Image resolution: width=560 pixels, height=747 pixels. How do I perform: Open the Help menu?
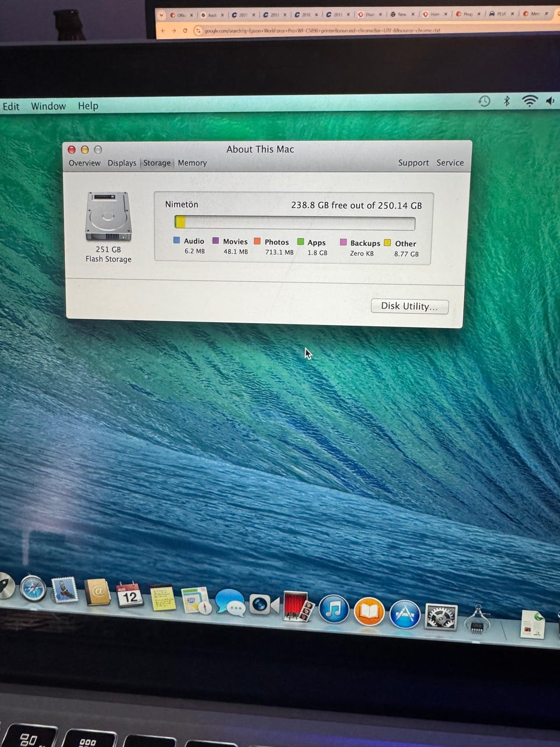pos(88,106)
